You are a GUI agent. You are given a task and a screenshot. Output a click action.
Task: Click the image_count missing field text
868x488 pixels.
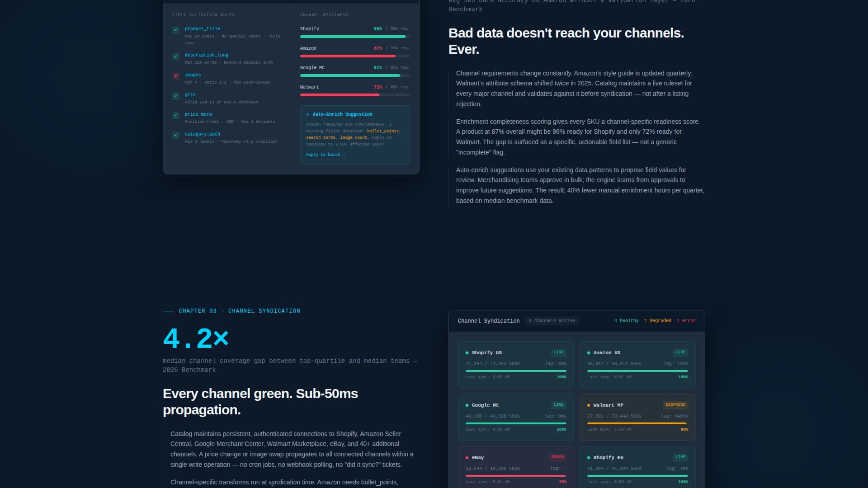coord(354,137)
